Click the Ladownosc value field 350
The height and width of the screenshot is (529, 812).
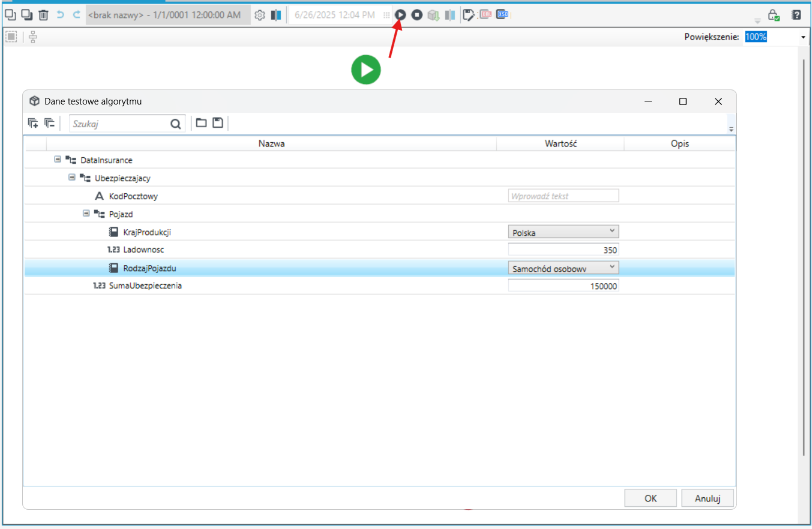click(563, 250)
